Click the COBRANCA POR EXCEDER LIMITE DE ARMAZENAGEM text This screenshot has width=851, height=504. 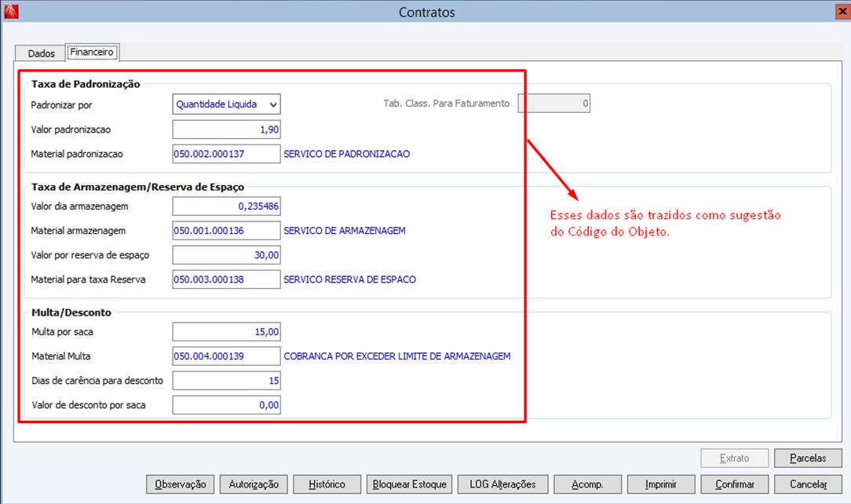click(397, 356)
